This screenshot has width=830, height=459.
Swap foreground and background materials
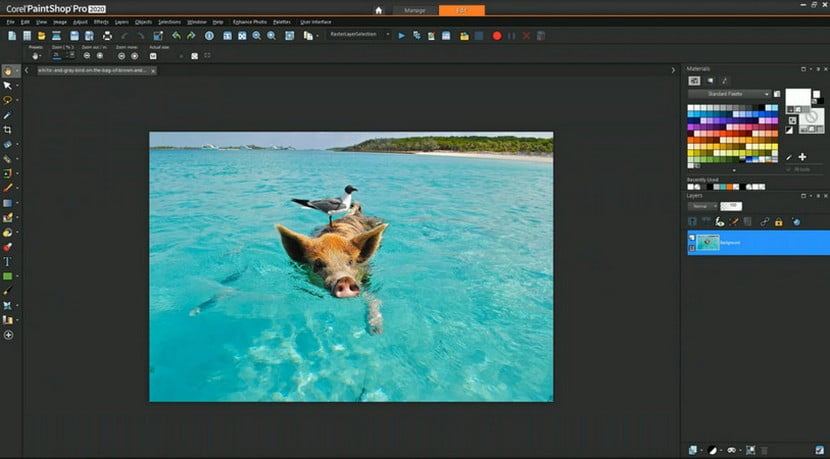[792, 120]
